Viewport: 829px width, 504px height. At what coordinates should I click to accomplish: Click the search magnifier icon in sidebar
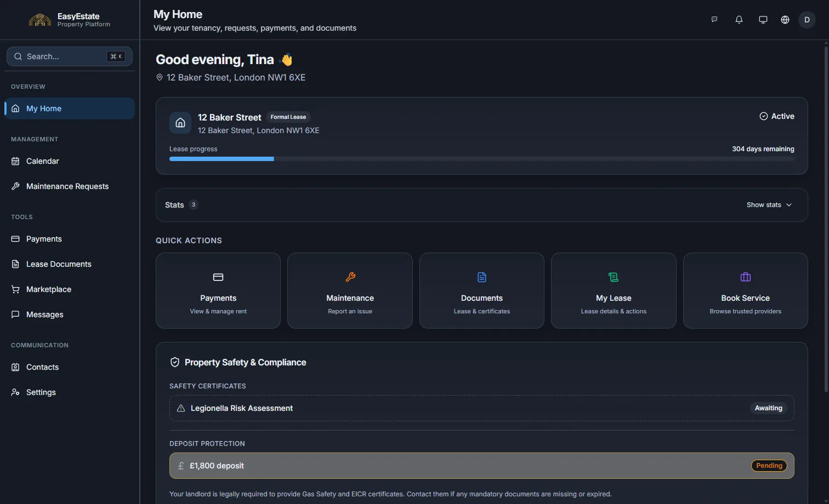point(18,56)
